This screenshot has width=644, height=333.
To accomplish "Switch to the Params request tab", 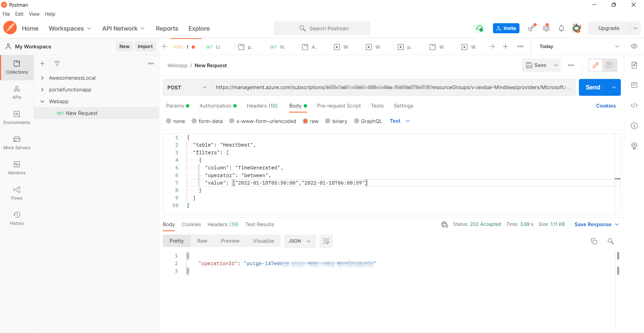I will 178,106.
